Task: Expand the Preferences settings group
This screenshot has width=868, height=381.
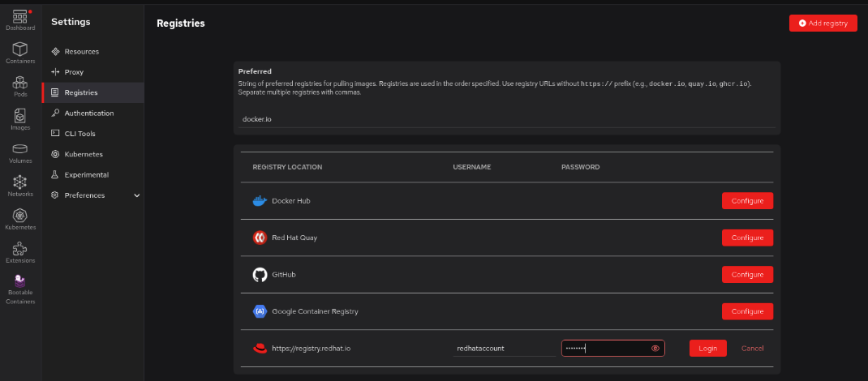Action: (136, 195)
